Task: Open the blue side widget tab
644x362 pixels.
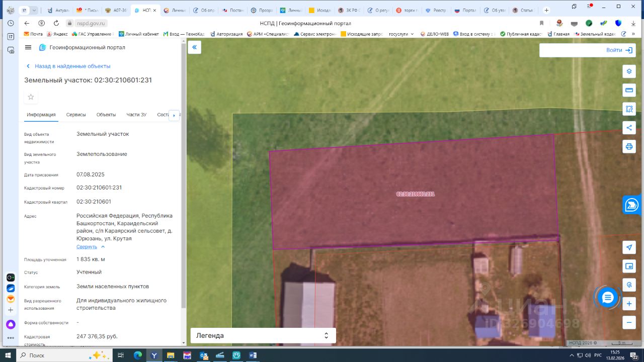Action: (x=632, y=205)
